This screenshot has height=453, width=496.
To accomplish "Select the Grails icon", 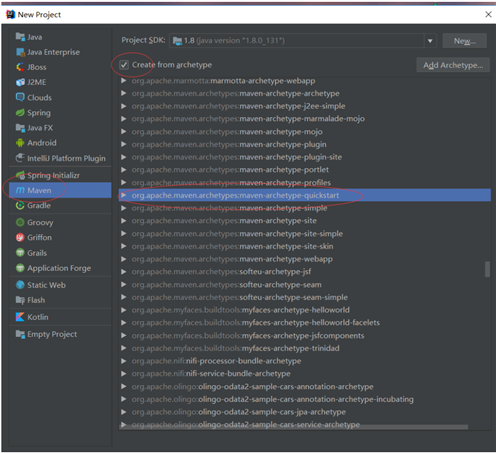I will [20, 253].
